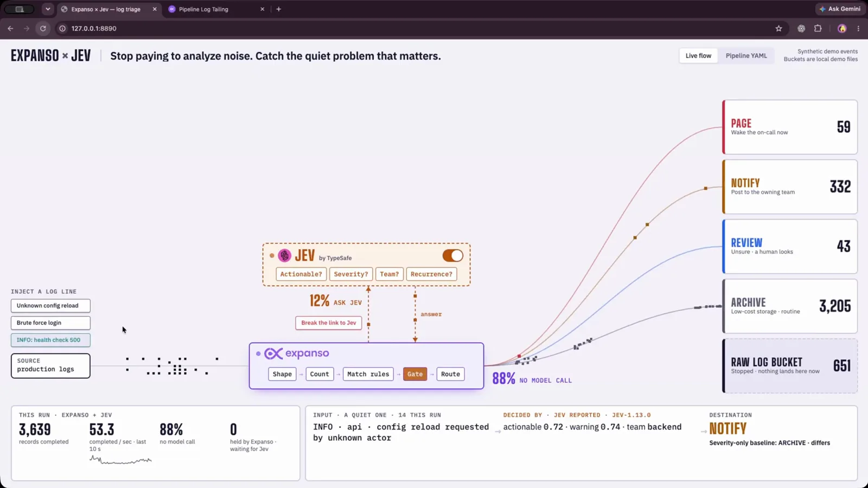This screenshot has height=488, width=868.
Task: Open the RAW LOG BUCKET card
Action: pos(790,365)
